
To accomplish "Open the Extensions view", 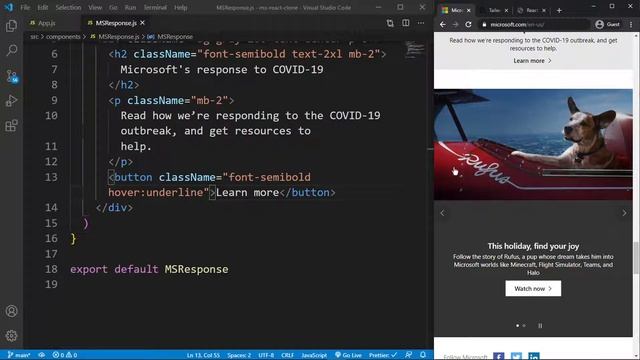I will (x=11, y=125).
